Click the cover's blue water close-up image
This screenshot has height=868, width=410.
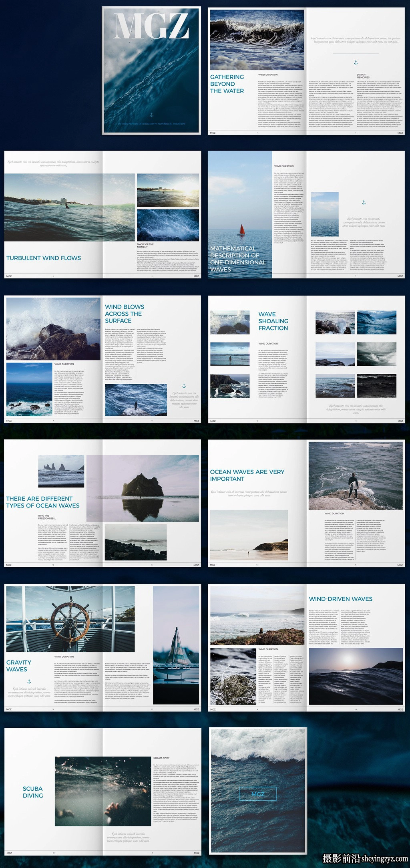[151, 70]
